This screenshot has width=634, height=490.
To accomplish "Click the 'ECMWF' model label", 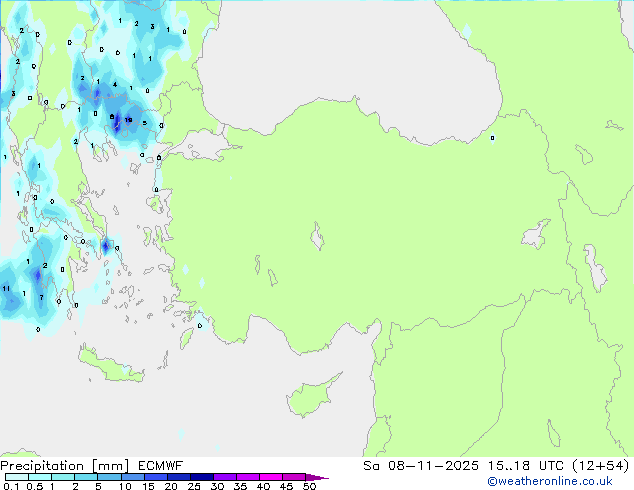I will click(x=161, y=466).
